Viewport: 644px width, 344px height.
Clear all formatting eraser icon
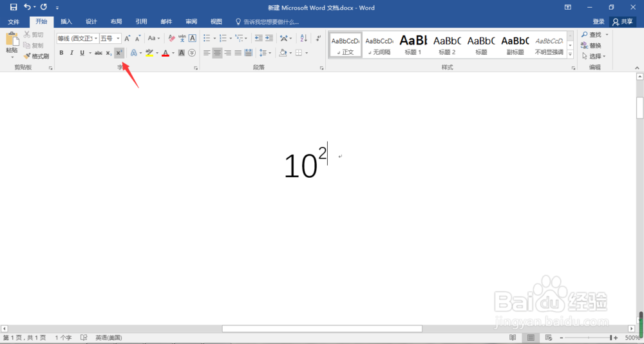(x=172, y=38)
